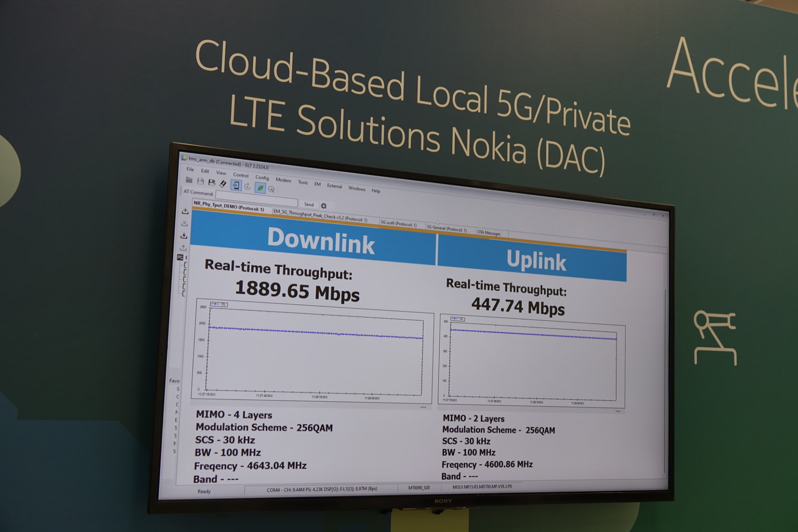This screenshot has width=798, height=532.
Task: Open the View menu
Action: click(221, 173)
